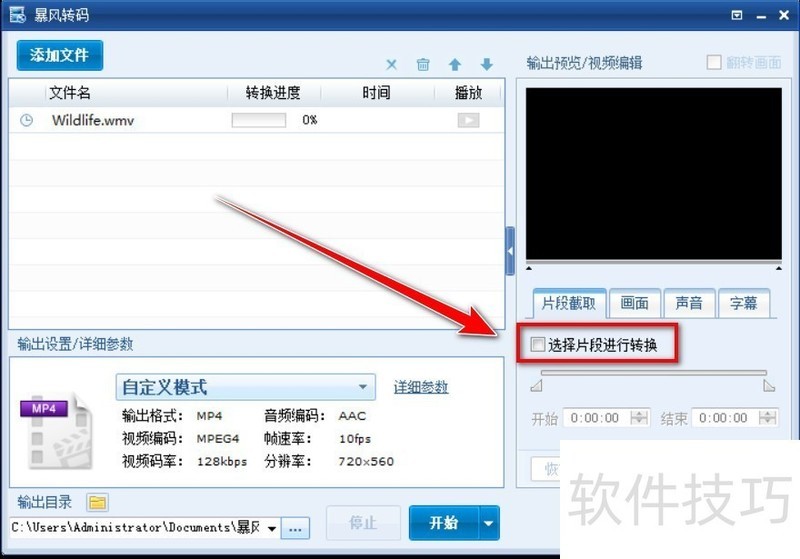The height and width of the screenshot is (559, 800).
Task: Move file down with the down arrow
Action: (x=487, y=65)
